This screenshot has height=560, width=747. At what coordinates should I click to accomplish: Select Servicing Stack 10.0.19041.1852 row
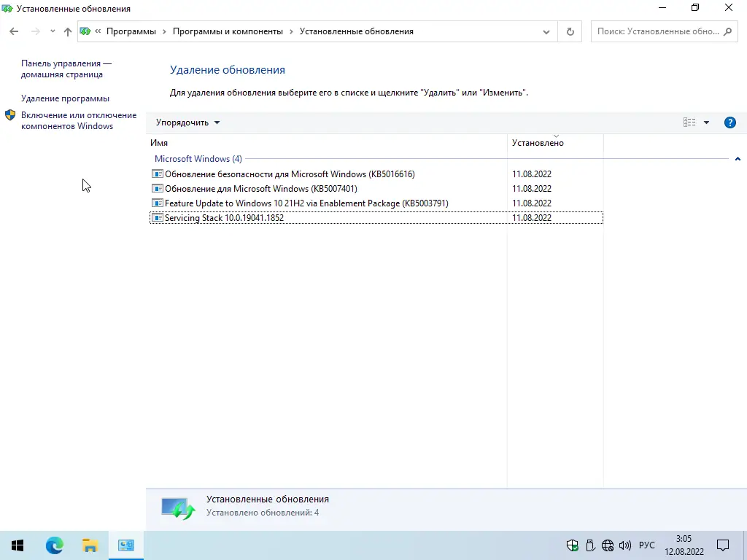tap(376, 217)
